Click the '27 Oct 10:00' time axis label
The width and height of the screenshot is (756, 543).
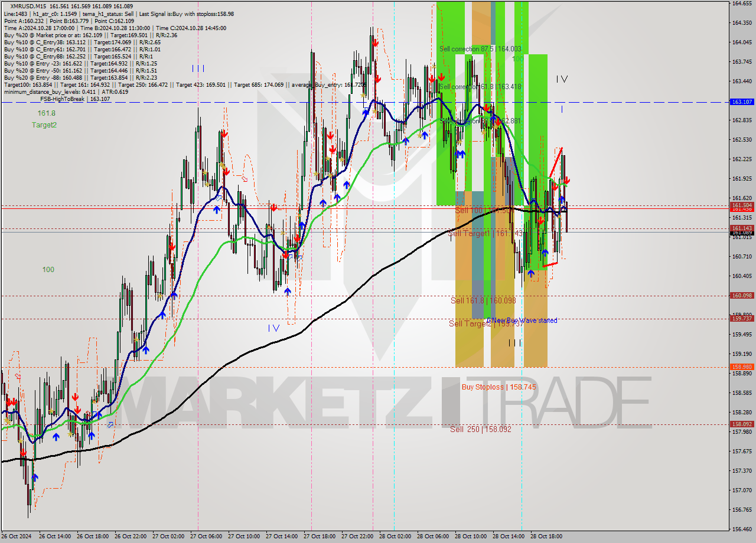244,537
